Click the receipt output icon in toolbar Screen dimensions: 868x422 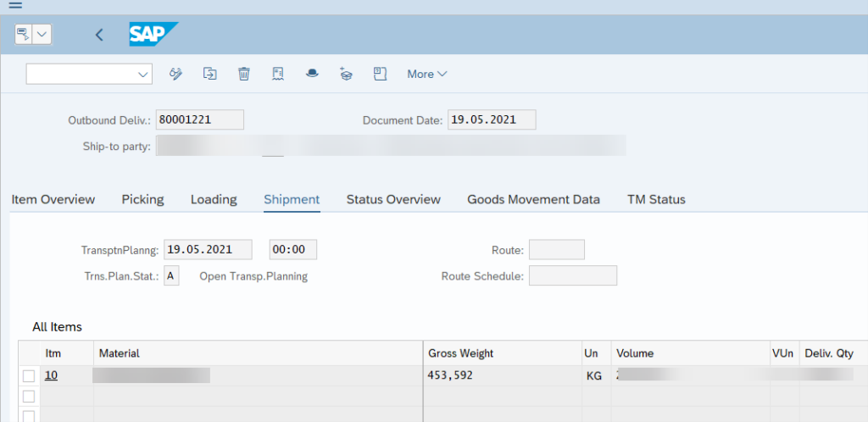(x=277, y=74)
